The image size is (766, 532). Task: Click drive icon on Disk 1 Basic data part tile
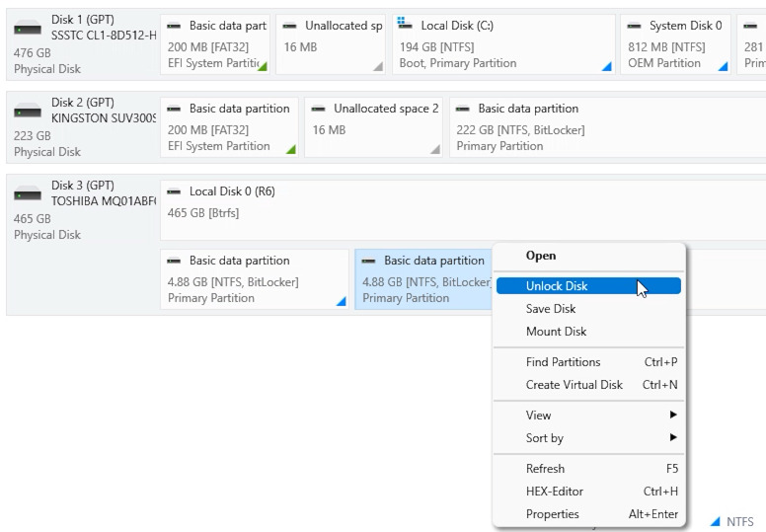coord(174,26)
